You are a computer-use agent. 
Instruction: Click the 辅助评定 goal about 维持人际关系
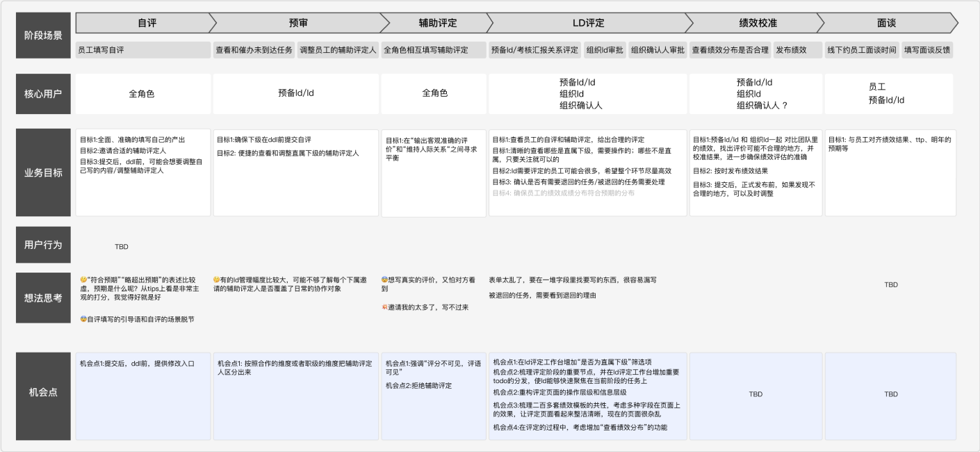tap(432, 149)
